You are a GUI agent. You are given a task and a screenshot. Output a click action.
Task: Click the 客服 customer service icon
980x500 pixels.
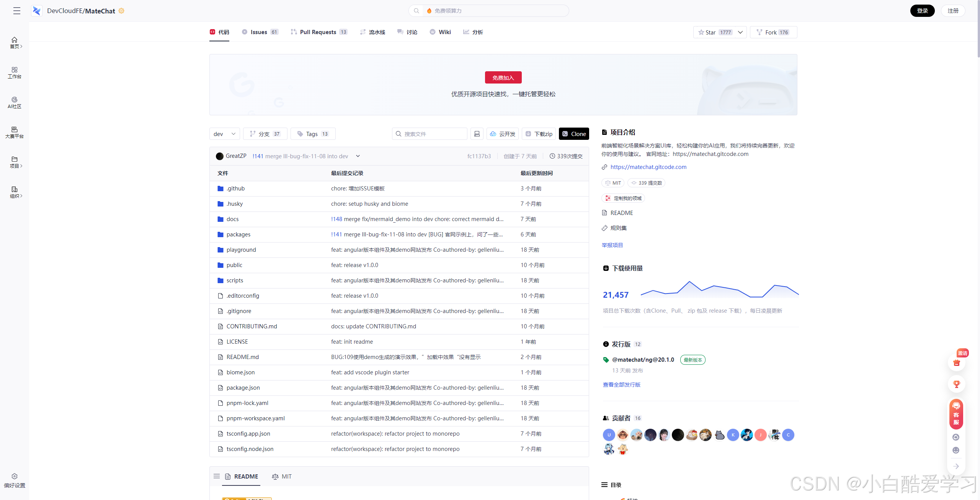pyautogui.click(x=956, y=414)
